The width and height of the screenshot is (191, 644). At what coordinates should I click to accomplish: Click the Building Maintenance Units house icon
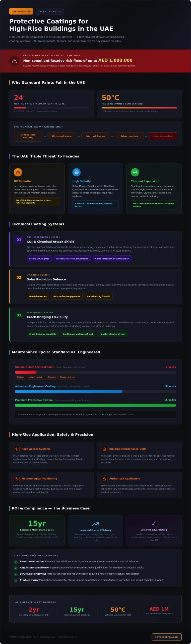click(x=104, y=449)
